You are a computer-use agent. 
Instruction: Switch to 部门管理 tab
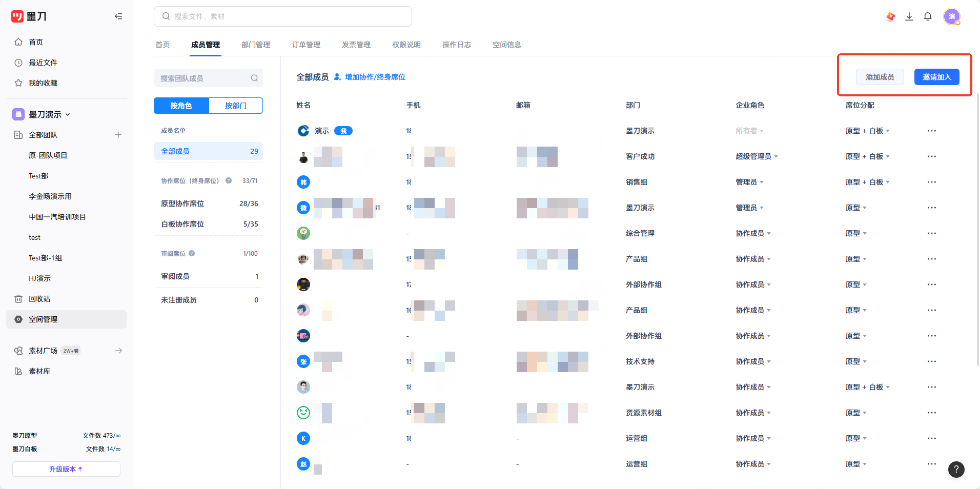pos(256,45)
